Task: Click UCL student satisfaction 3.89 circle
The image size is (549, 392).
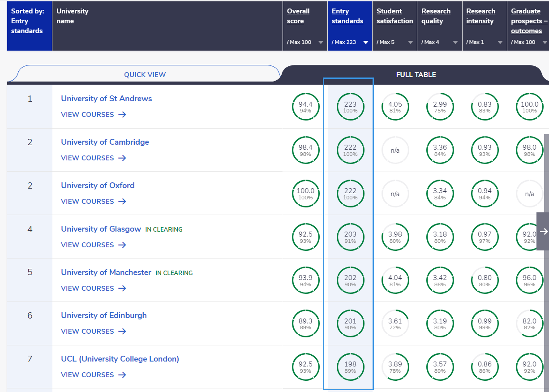Action: coord(395,366)
